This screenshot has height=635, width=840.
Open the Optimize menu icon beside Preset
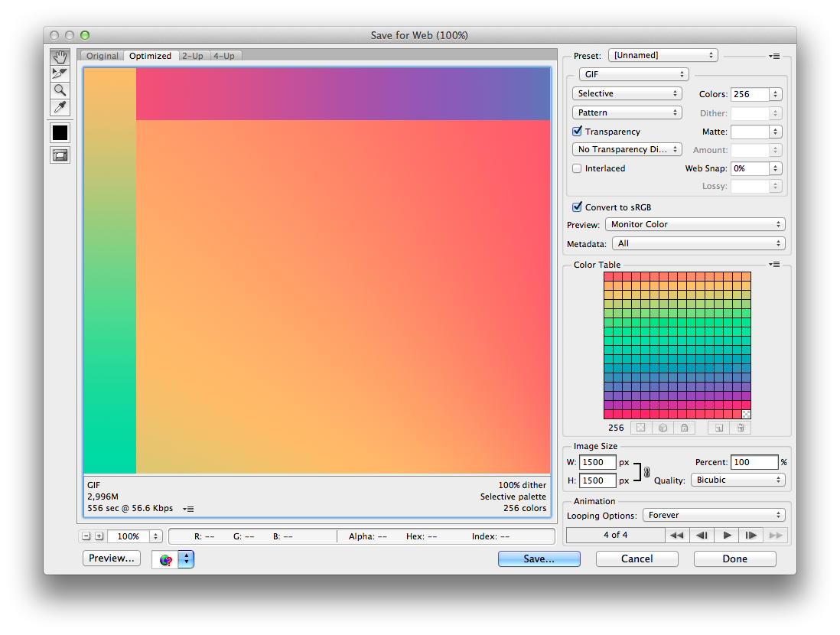point(774,56)
